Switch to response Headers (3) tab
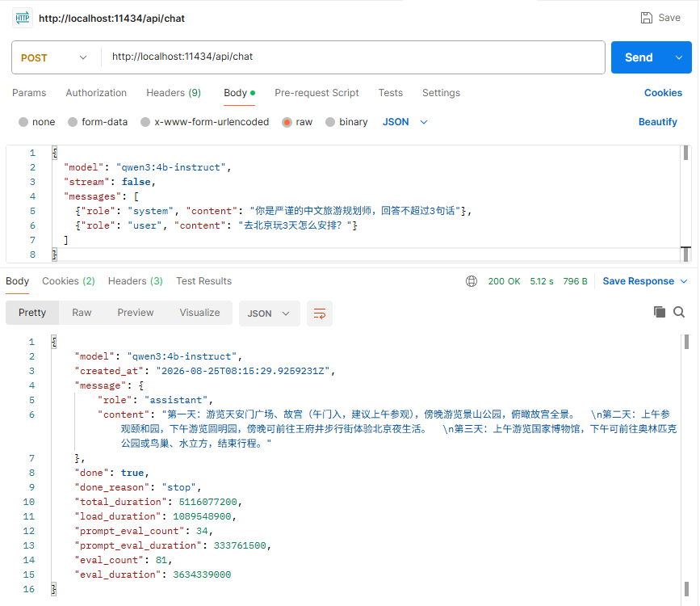The width and height of the screenshot is (700, 606). 136,281
